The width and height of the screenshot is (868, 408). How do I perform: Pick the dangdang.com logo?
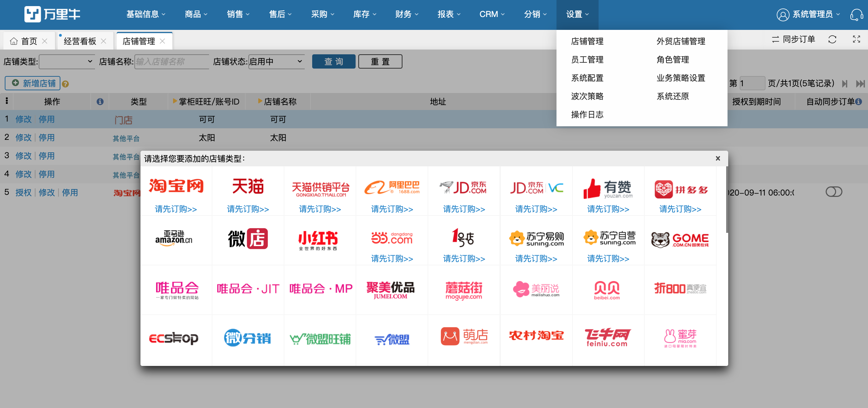[392, 238]
